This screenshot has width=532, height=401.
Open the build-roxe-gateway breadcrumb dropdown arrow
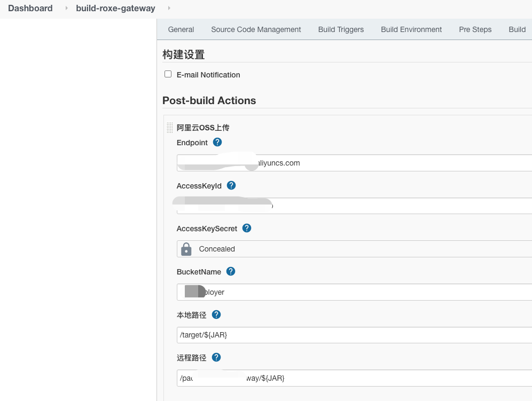[169, 8]
